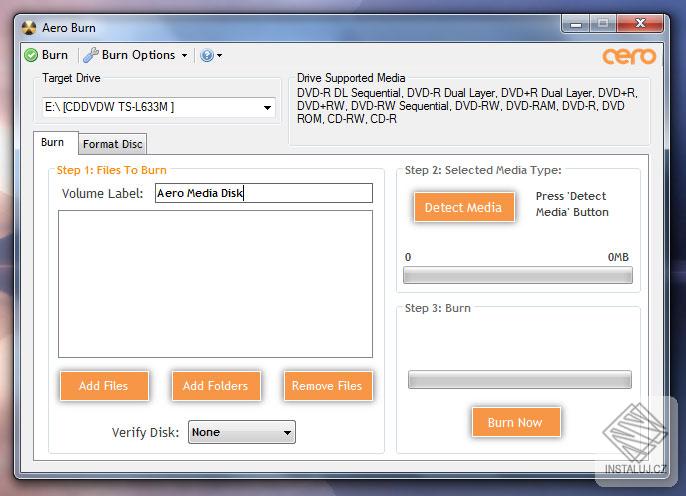Click the green Burn checkmark icon
The height and width of the screenshot is (496, 686).
(31, 56)
